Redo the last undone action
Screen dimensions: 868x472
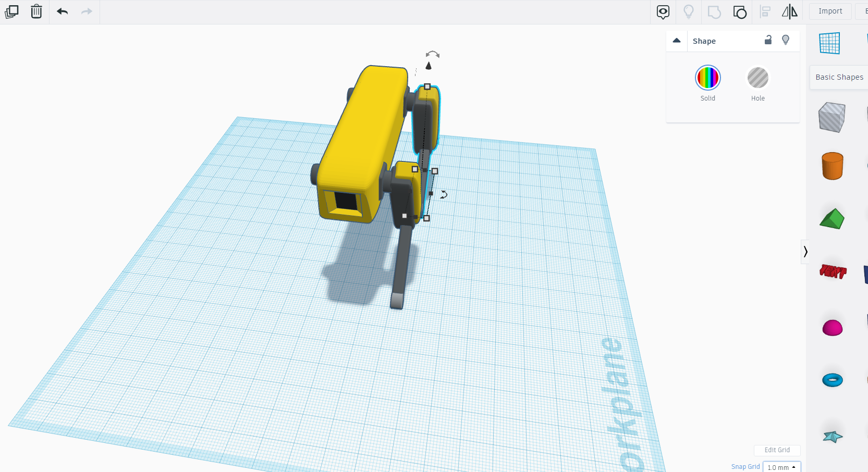(87, 11)
